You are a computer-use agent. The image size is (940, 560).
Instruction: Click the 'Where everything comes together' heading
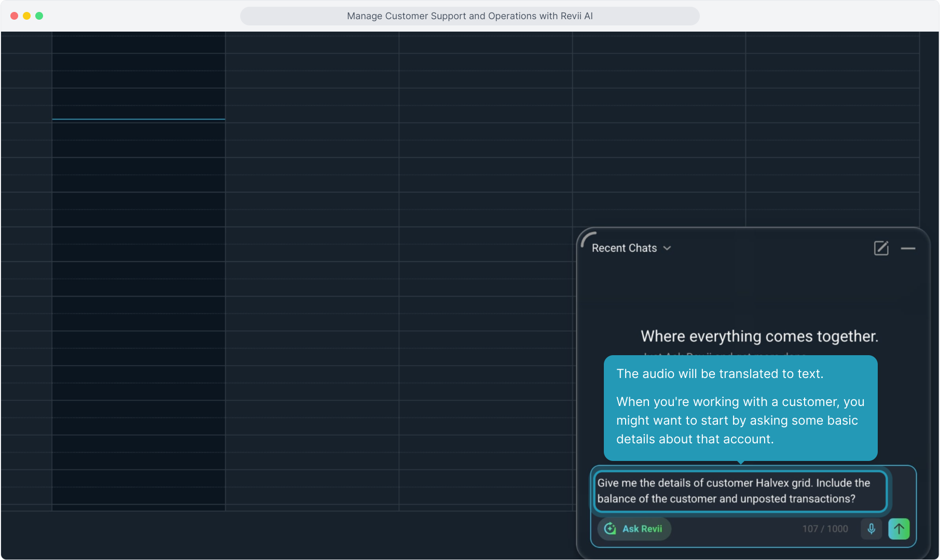tap(759, 337)
